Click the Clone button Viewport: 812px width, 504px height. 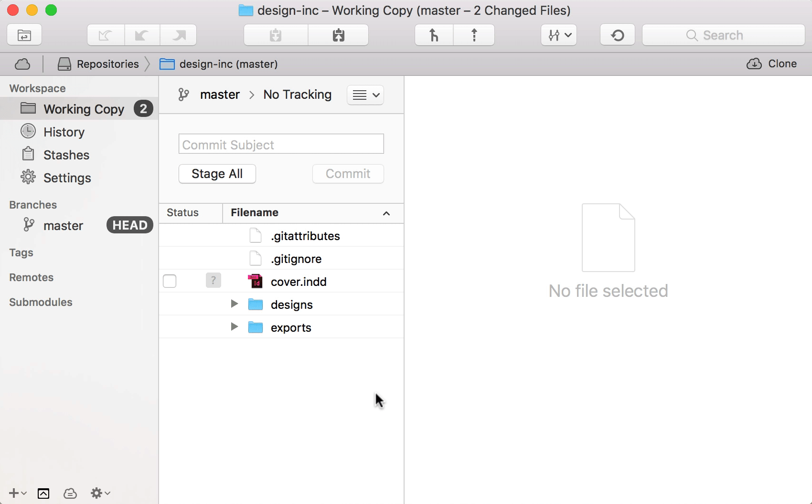[771, 63]
